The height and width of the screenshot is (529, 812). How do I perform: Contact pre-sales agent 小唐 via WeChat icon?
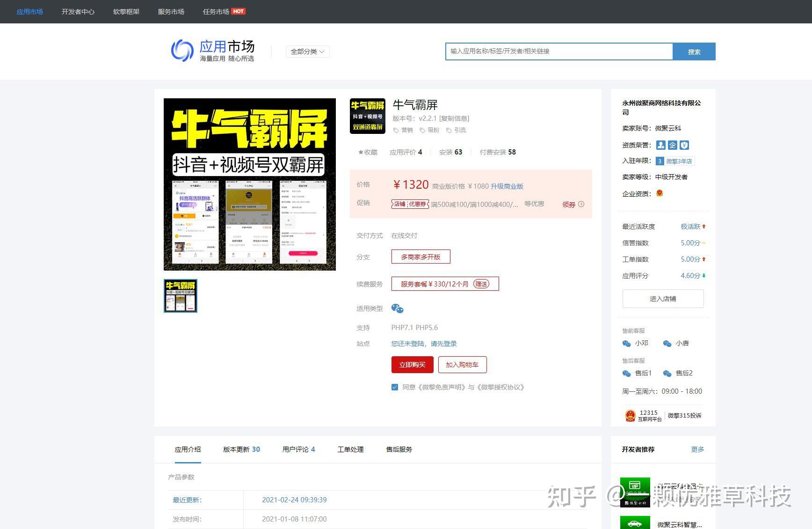click(667, 344)
